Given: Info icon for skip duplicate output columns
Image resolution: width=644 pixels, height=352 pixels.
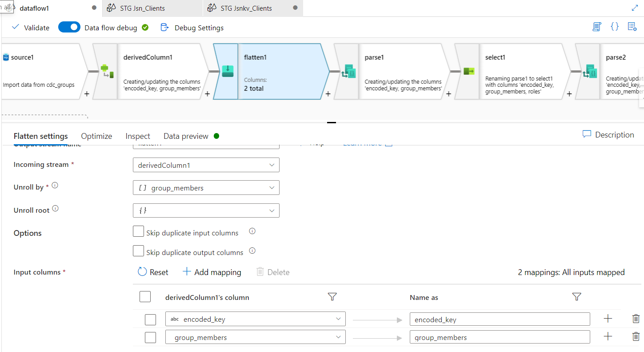Looking at the screenshot, I should pos(252,251).
